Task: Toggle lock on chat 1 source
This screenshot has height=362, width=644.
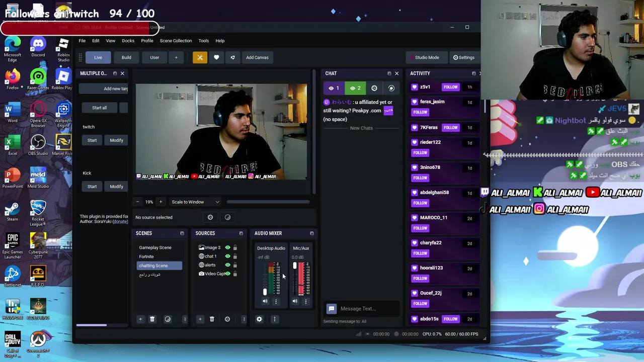Action: [x=235, y=256]
